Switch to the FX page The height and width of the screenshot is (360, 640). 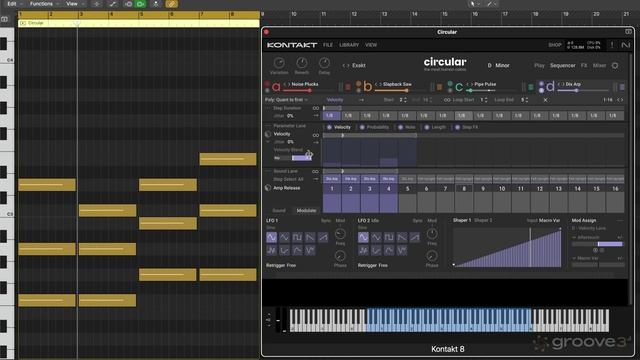(584, 65)
